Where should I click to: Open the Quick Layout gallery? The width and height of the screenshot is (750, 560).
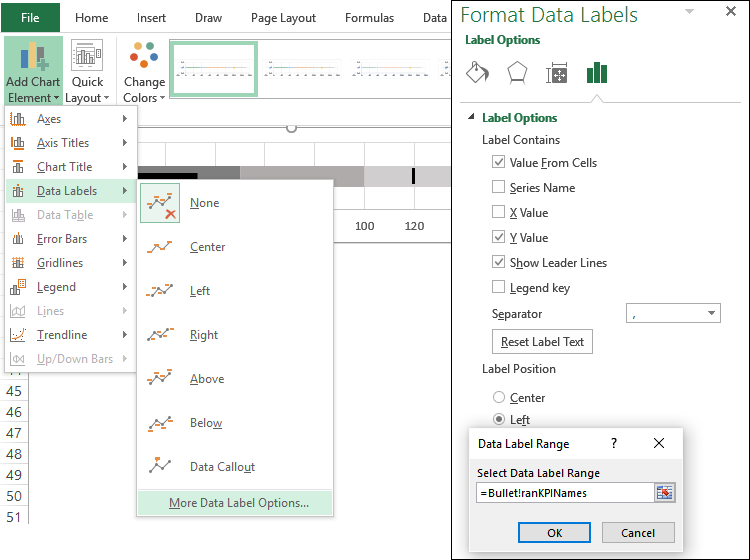point(87,72)
